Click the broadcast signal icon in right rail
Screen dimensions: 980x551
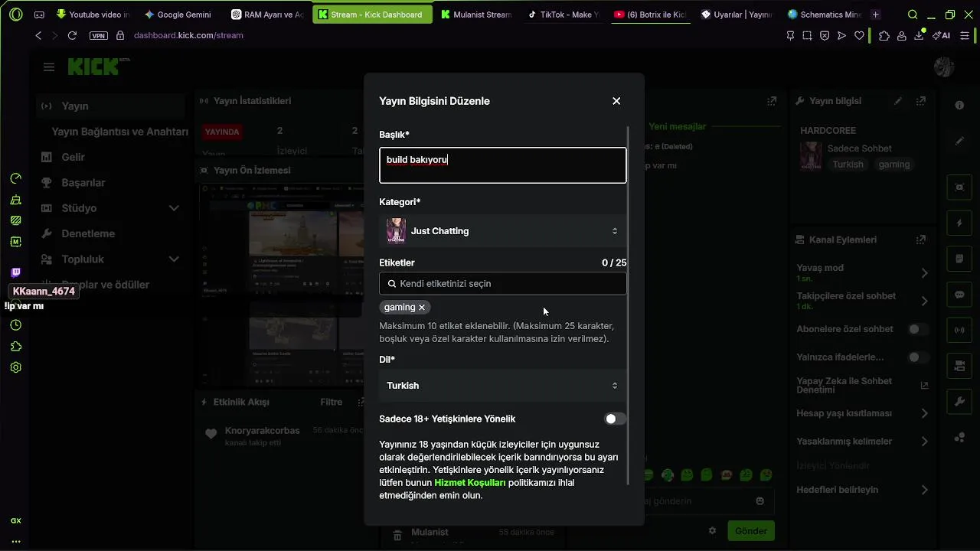point(959,331)
